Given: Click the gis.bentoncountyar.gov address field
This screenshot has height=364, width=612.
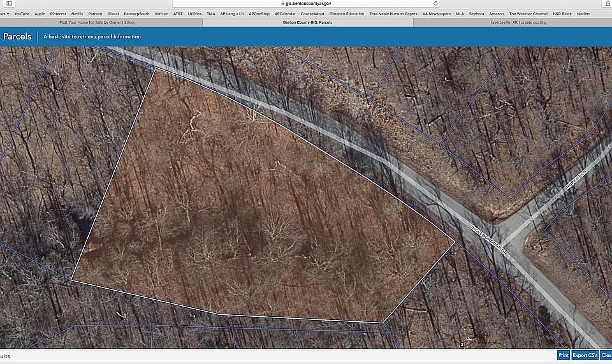Looking at the screenshot, I should point(307,3).
